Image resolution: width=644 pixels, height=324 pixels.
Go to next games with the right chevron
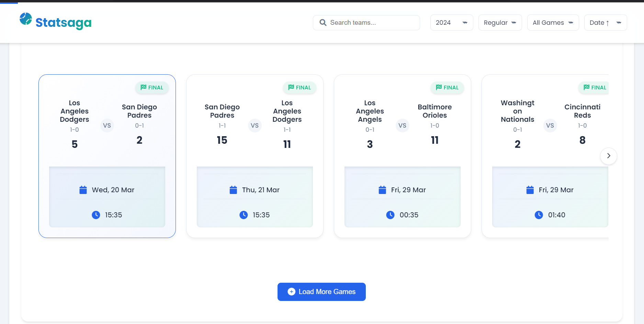(x=609, y=156)
